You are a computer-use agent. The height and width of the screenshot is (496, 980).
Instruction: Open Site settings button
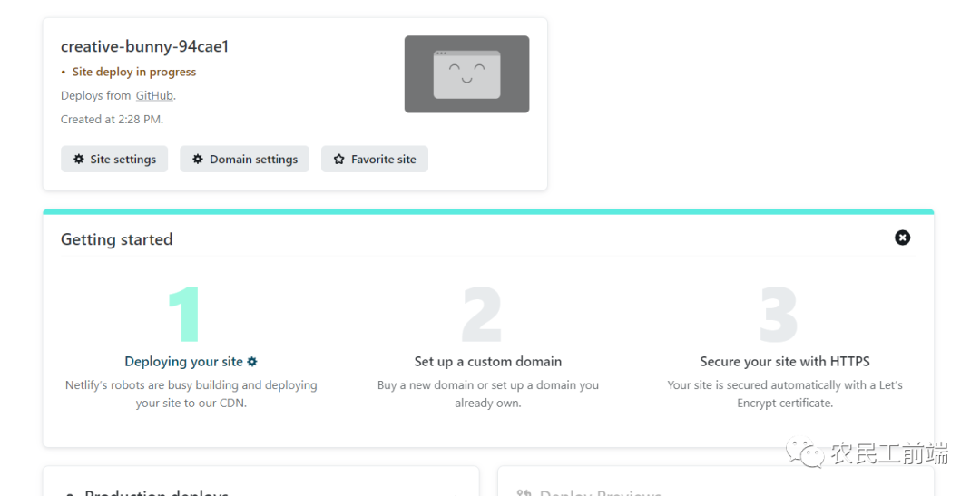(x=114, y=160)
